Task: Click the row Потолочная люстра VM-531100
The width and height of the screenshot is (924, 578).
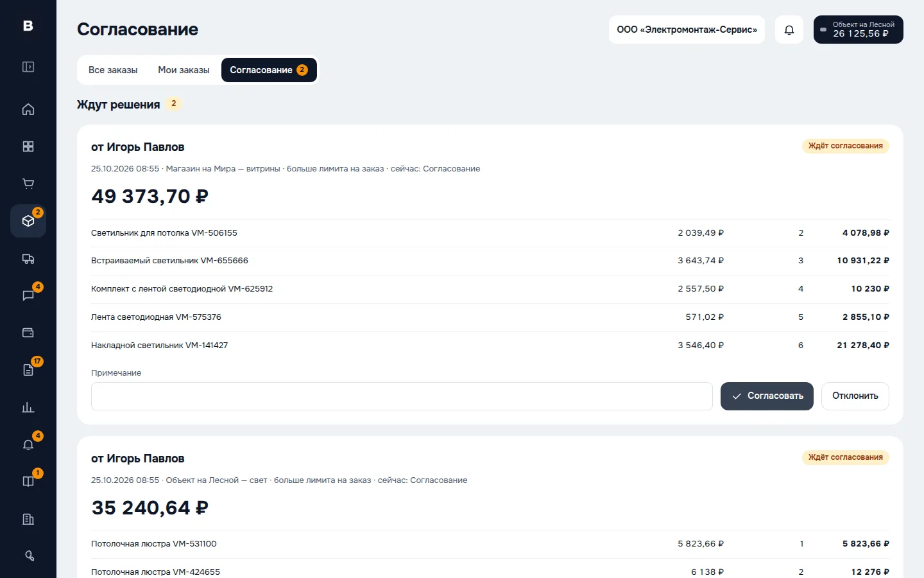Action: (x=490, y=544)
